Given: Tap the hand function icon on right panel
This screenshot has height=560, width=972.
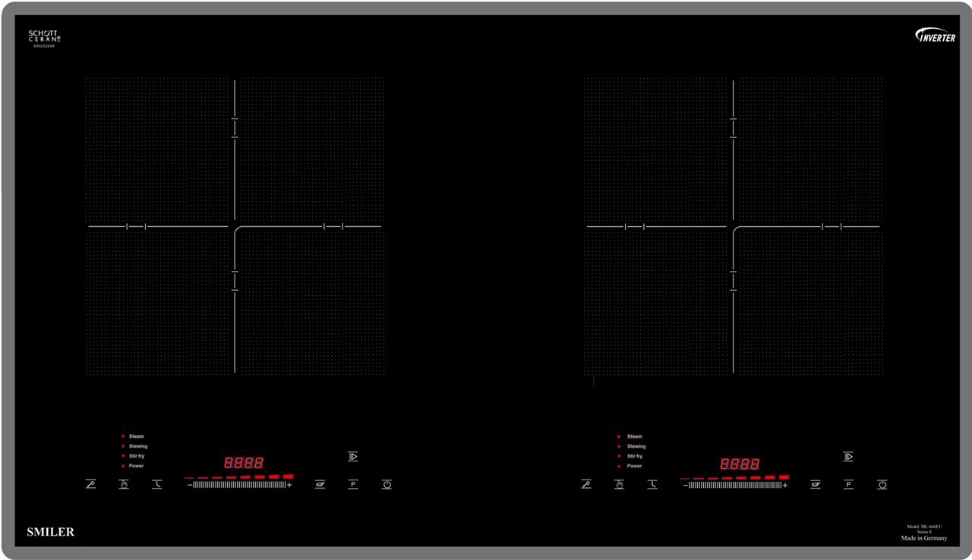Looking at the screenshot, I should tap(619, 484).
